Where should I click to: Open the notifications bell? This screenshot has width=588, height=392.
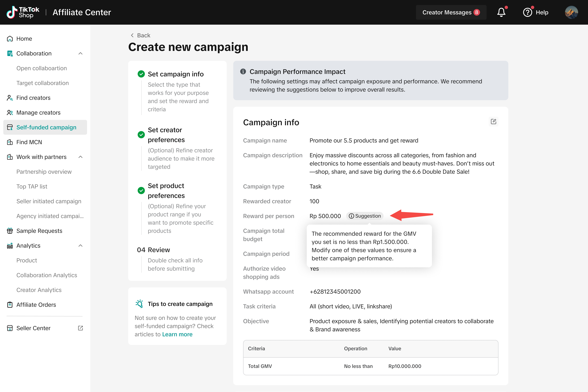click(501, 12)
